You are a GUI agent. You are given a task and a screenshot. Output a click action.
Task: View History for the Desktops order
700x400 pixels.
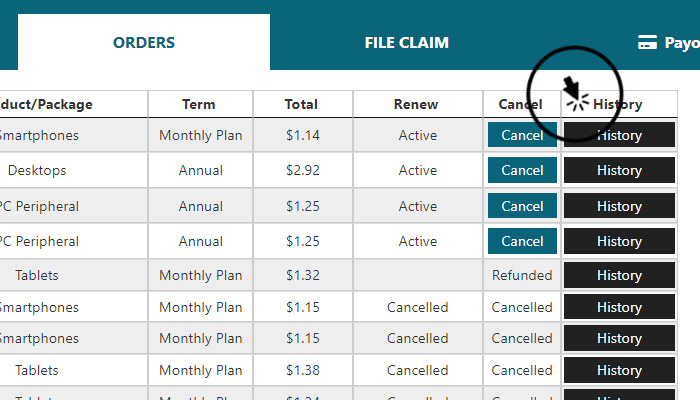point(619,170)
